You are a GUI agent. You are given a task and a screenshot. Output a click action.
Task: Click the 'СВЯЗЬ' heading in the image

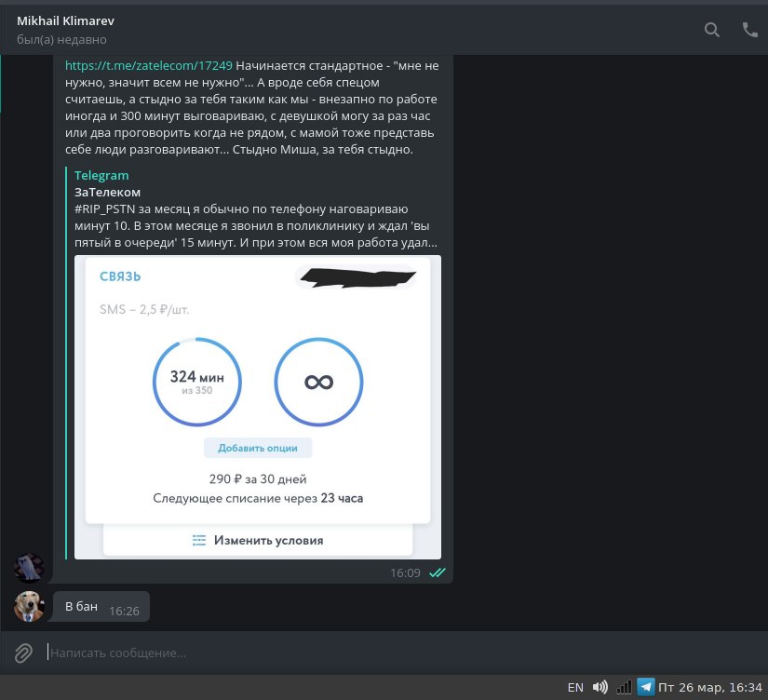tap(120, 276)
